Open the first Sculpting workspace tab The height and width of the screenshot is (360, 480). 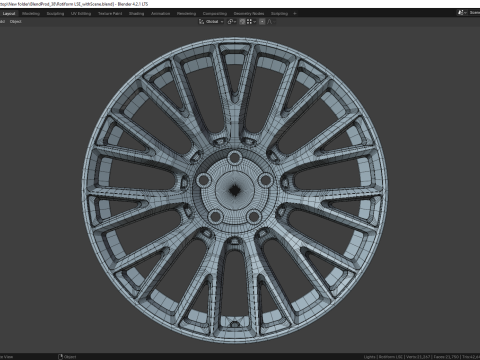click(x=55, y=14)
